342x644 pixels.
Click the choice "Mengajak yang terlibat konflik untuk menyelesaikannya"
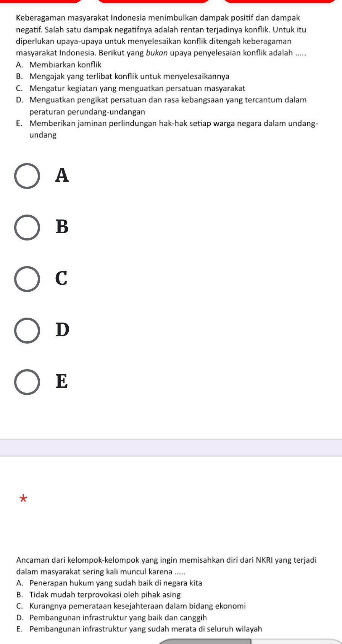pos(129,77)
